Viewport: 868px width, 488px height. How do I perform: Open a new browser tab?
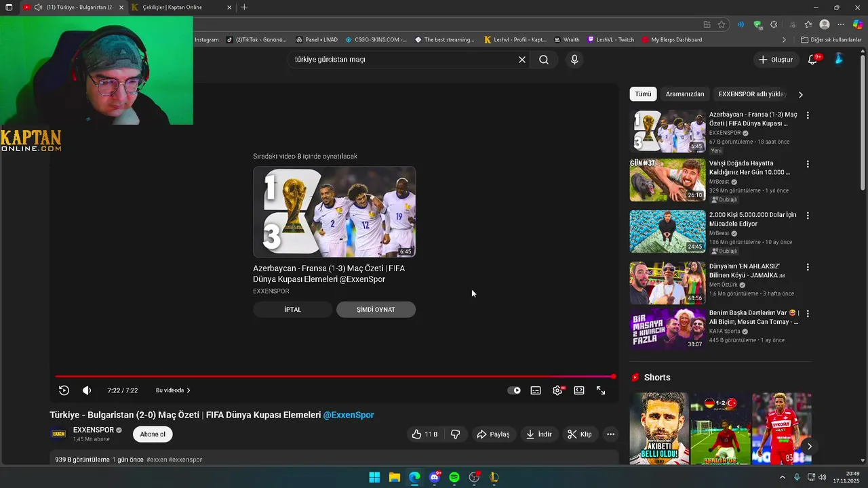click(244, 7)
